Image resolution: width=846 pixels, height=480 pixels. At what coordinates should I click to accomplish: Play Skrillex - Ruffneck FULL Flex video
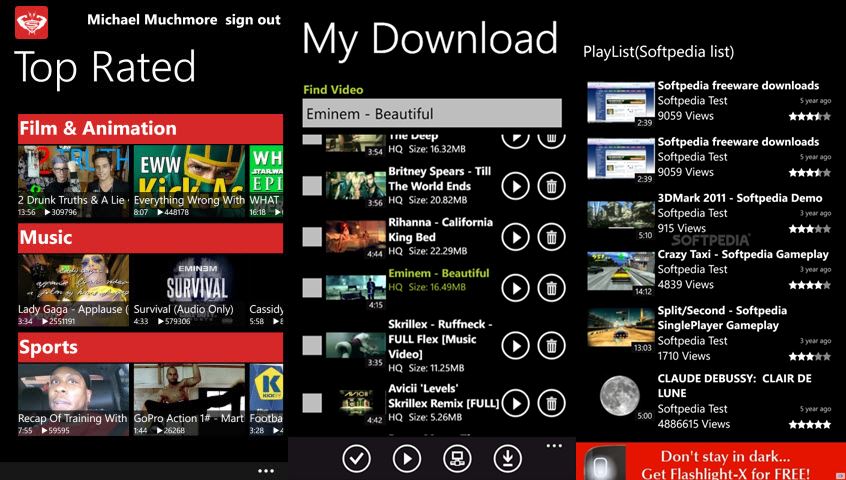515,345
